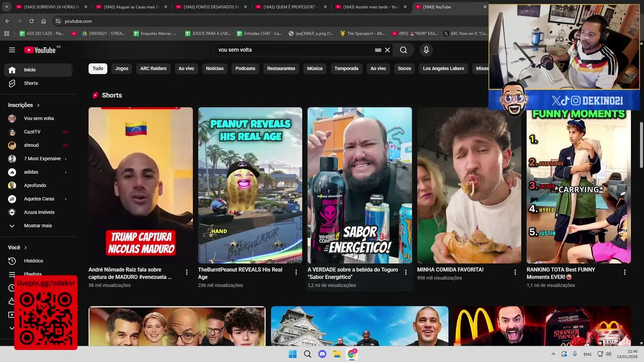The width and height of the screenshot is (644, 362).
Task: Expand Mostrar mais subscriptions
Action: 38,226
